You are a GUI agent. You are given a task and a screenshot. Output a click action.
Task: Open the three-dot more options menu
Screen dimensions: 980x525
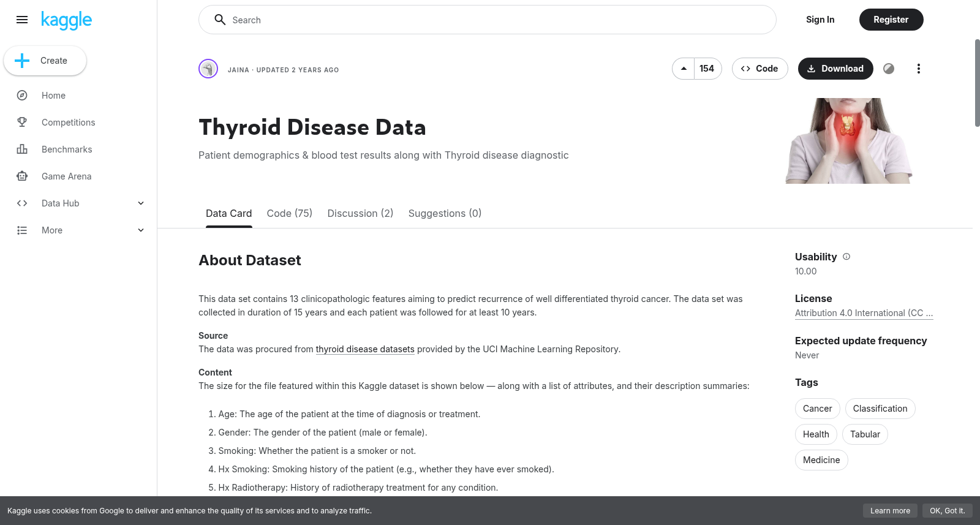point(918,69)
